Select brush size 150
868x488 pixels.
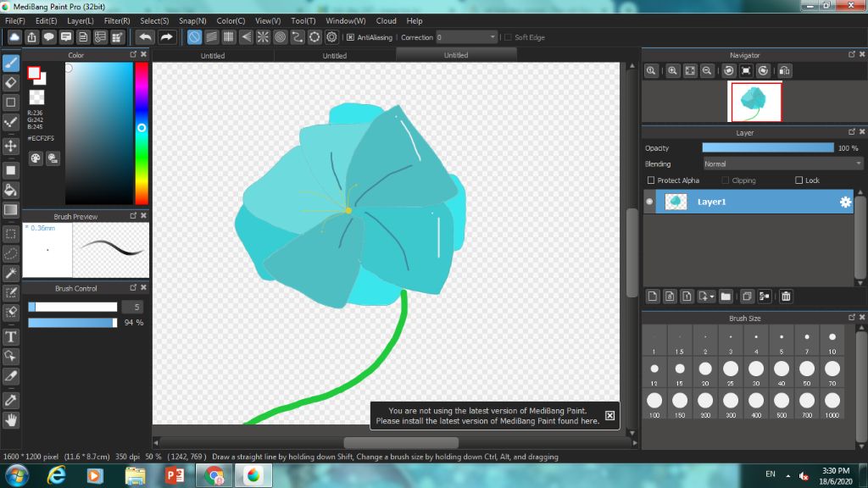pyautogui.click(x=679, y=404)
